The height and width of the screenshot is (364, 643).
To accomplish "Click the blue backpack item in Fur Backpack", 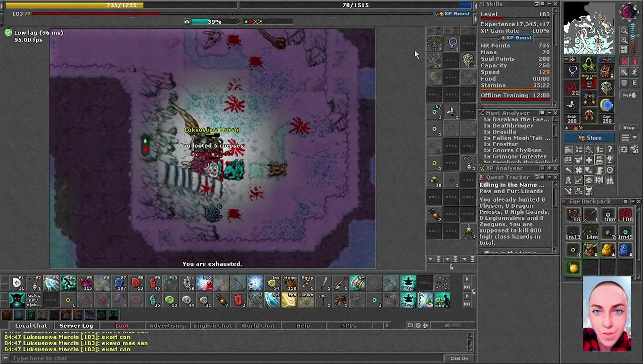I will (625, 250).
